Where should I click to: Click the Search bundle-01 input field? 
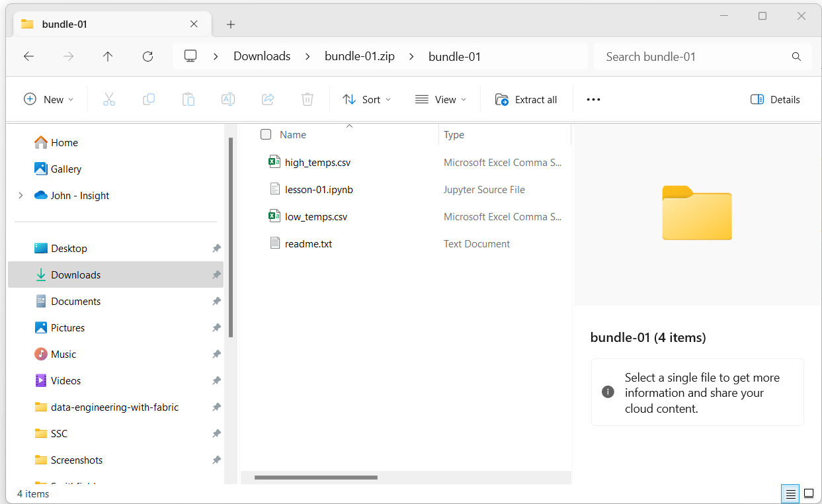click(x=694, y=57)
